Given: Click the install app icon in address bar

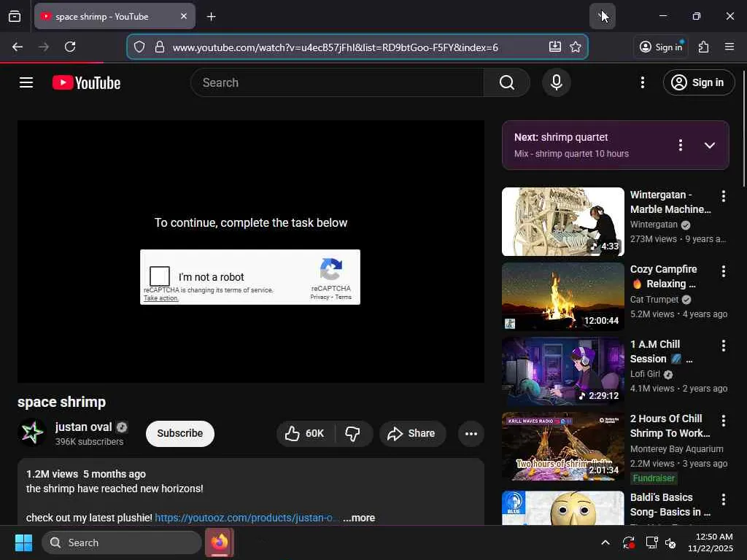Looking at the screenshot, I should point(554,47).
